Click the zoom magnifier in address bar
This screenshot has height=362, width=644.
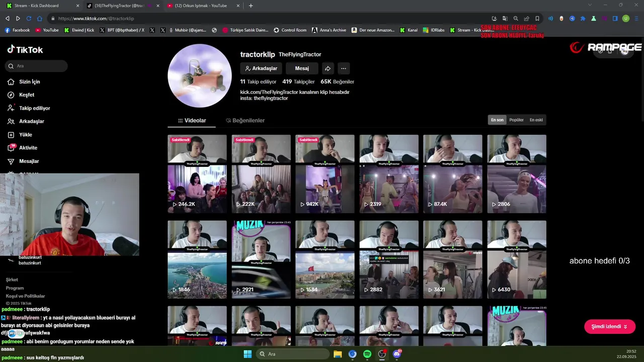click(516, 19)
